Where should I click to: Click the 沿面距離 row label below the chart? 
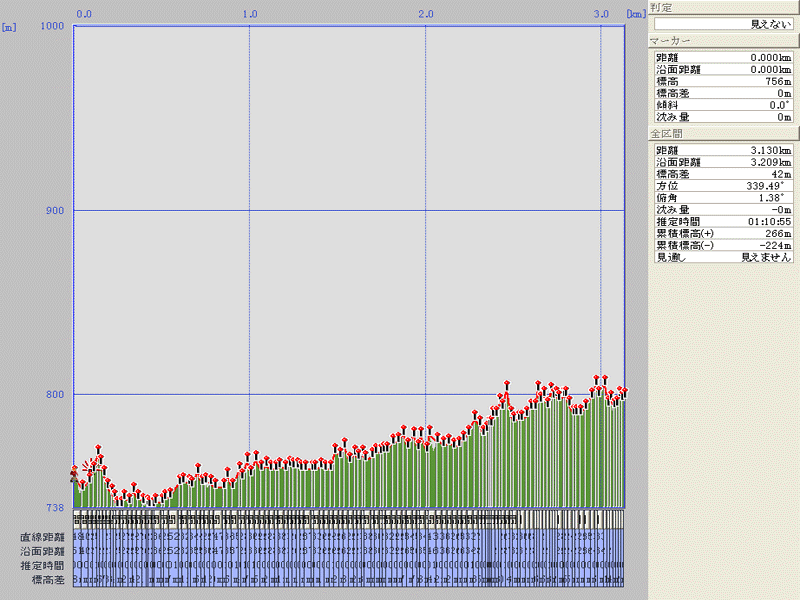tap(42, 551)
